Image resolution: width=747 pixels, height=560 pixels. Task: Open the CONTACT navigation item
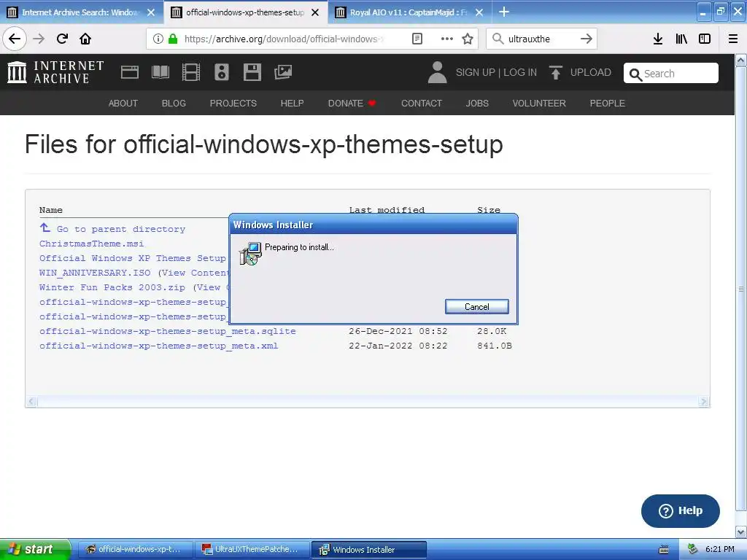point(422,104)
